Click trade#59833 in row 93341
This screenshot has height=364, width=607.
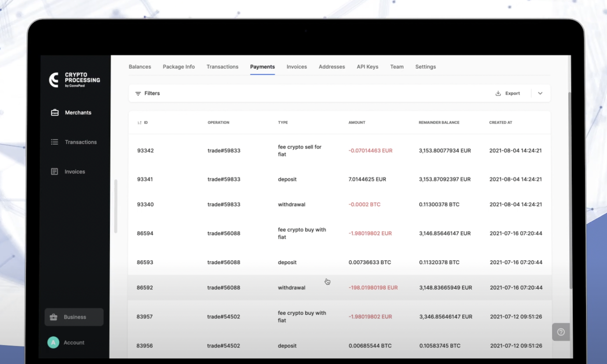[x=224, y=179]
